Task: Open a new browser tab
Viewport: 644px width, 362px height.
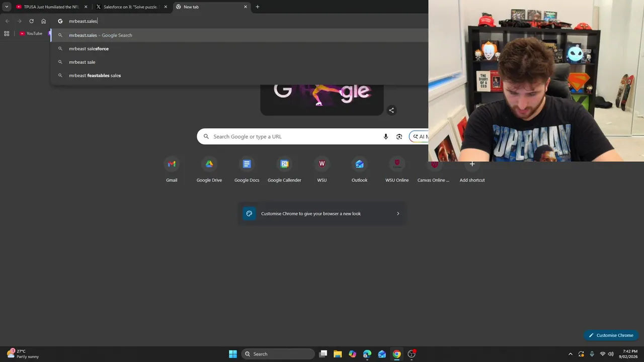Action: point(258,7)
